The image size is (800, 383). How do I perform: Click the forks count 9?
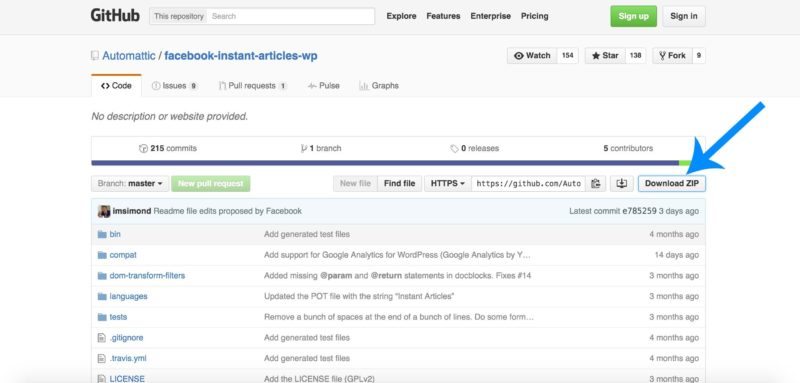click(x=698, y=56)
